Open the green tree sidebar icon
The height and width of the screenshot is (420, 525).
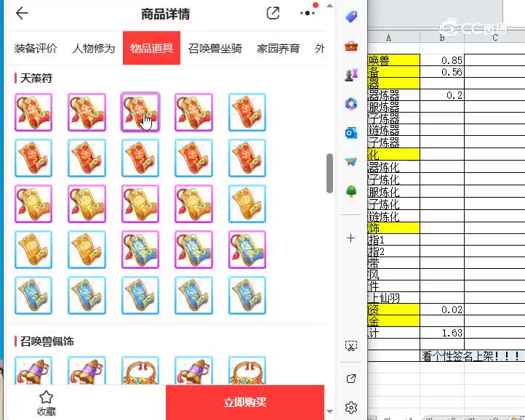[351, 191]
